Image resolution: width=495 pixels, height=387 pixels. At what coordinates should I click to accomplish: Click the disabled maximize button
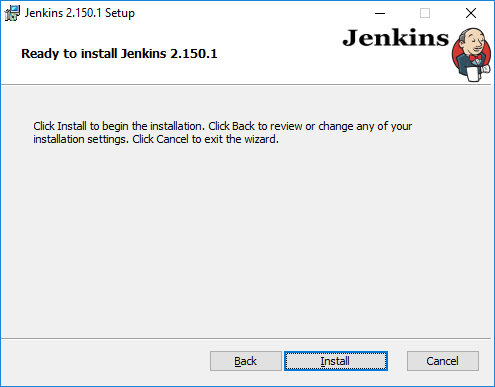tap(425, 13)
